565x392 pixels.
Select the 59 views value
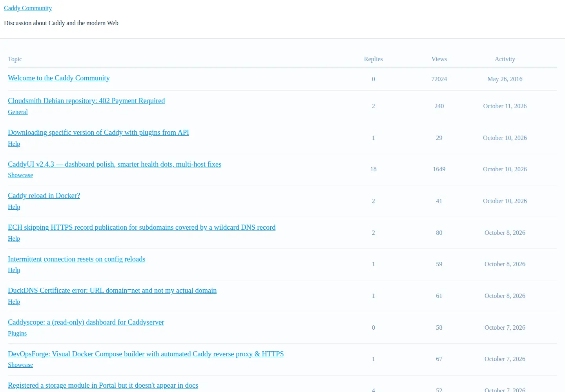click(x=439, y=264)
